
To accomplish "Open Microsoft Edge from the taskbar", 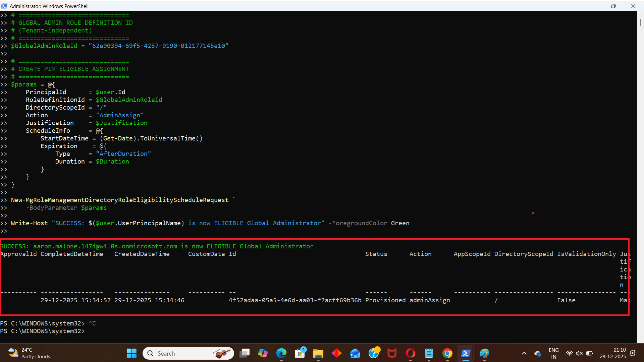I will click(x=281, y=353).
